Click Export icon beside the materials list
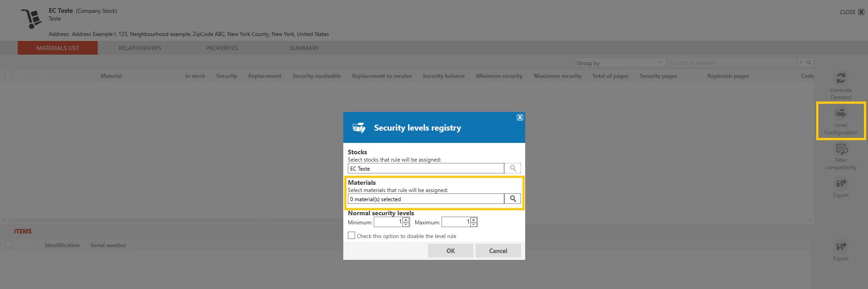 [x=841, y=183]
